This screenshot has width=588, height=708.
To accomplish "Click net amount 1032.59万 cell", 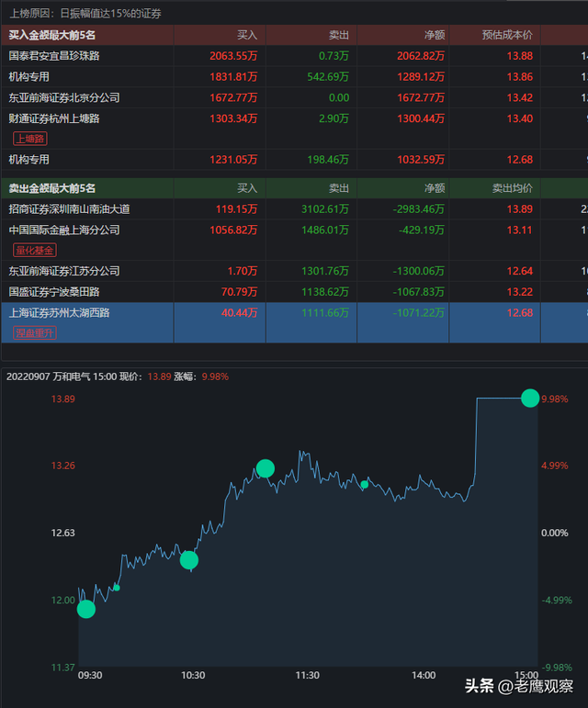I will 421,160.
